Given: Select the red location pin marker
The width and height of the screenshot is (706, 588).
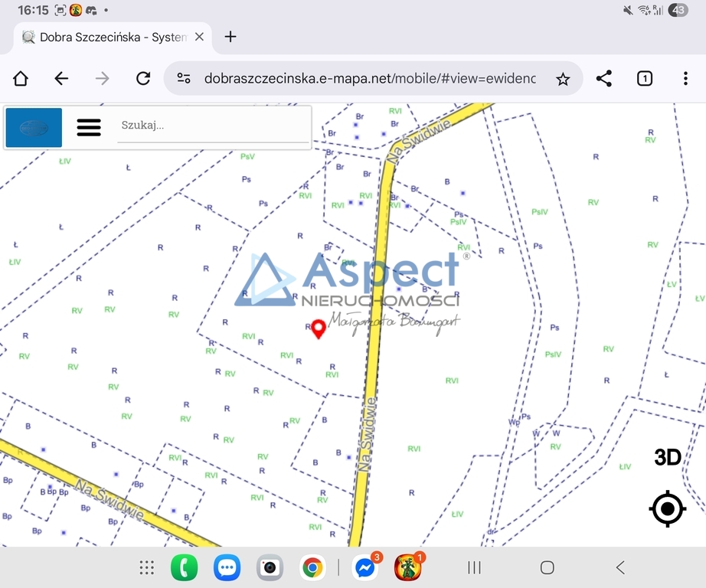Looking at the screenshot, I should coord(319,328).
